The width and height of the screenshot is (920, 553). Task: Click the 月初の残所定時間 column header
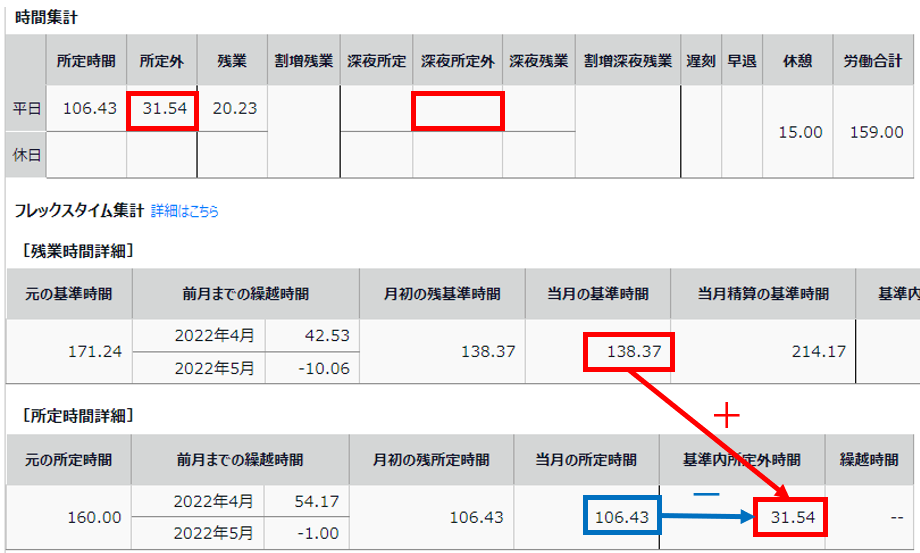point(431,460)
